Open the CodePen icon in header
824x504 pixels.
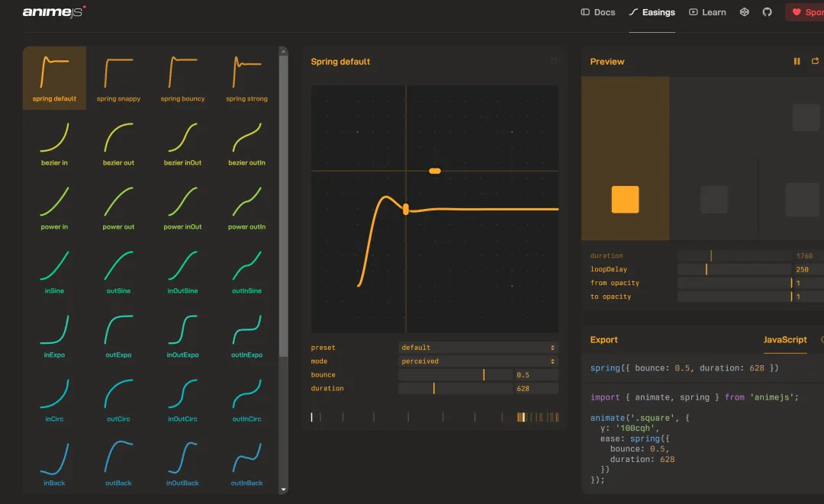[x=744, y=12]
